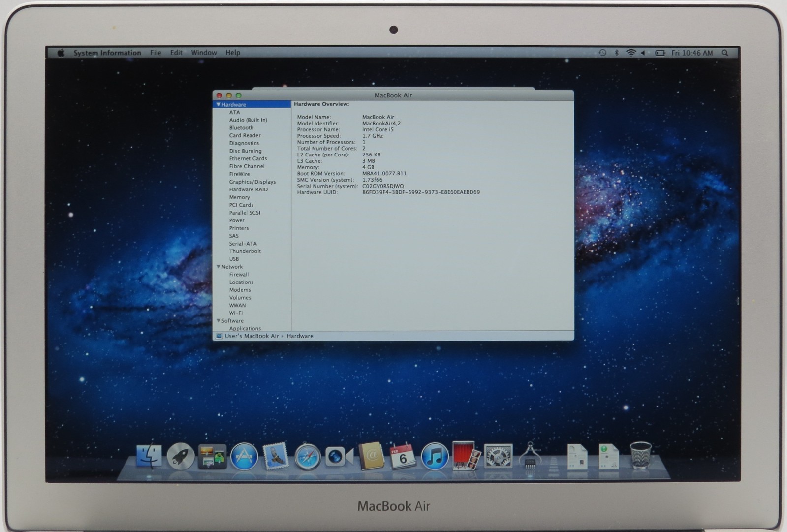Viewport: 787px width, 532px height.
Task: Click Hardware in the path bar
Action: 300,336
